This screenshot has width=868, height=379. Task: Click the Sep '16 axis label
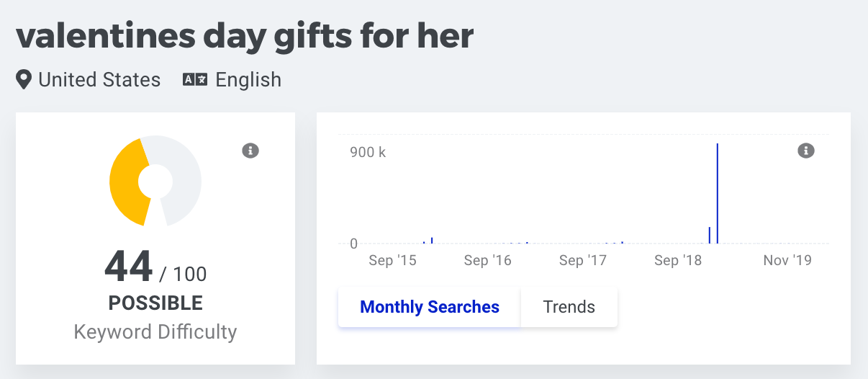pos(487,260)
